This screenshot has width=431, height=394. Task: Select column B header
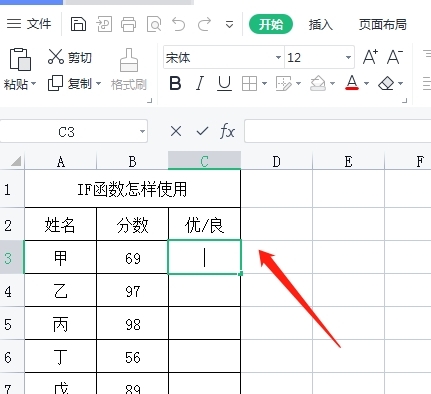pos(132,161)
